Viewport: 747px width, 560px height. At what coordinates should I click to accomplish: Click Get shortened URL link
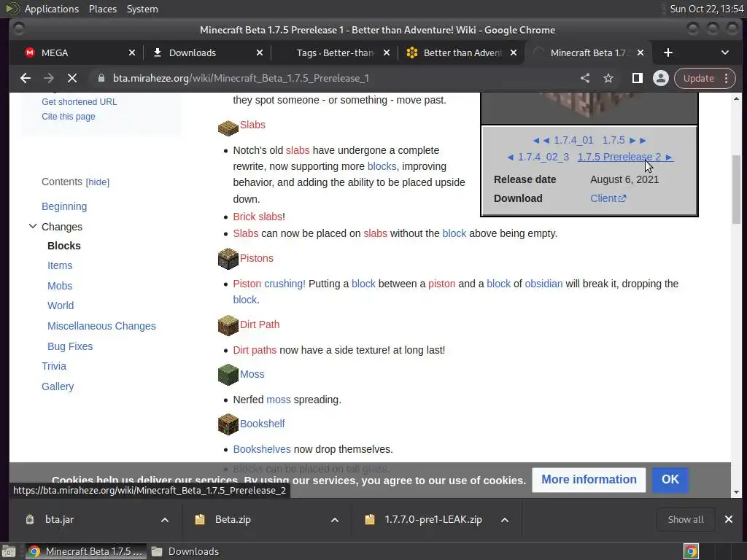pyautogui.click(x=79, y=102)
